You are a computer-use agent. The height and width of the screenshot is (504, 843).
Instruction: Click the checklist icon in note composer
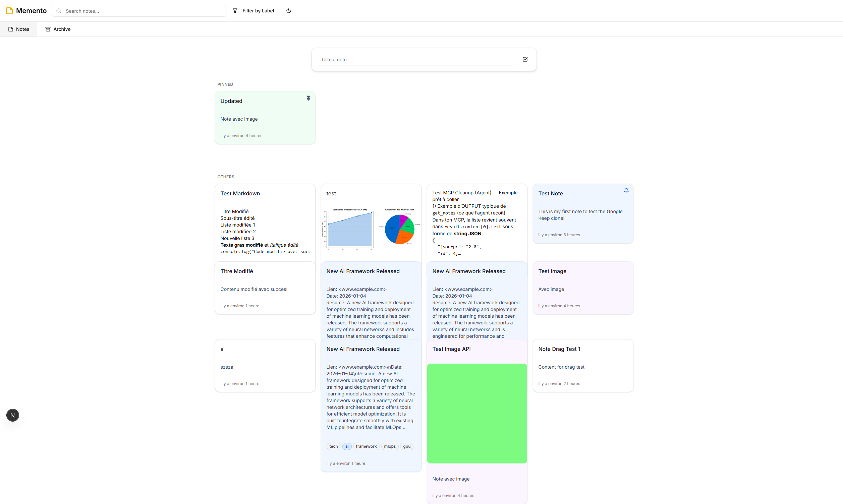(525, 59)
